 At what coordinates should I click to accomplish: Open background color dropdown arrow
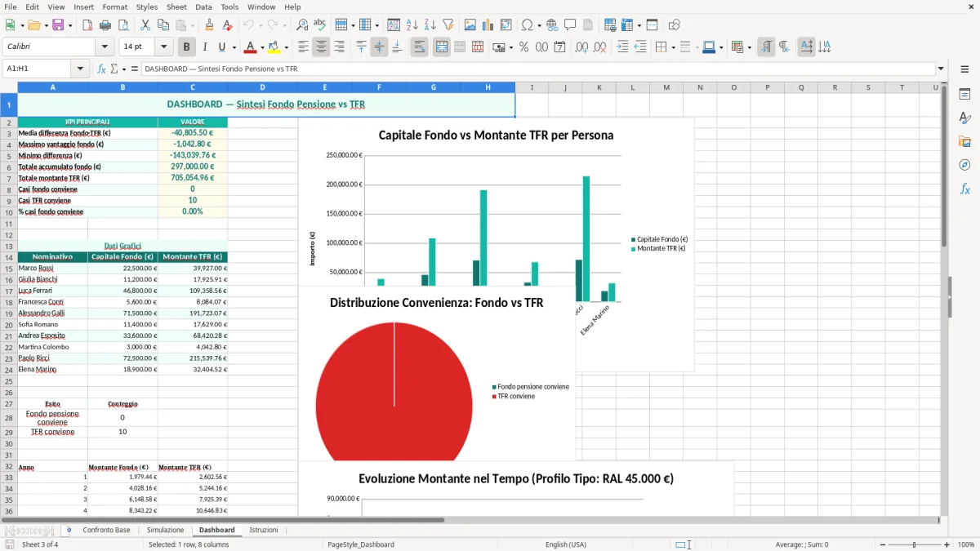(x=286, y=47)
